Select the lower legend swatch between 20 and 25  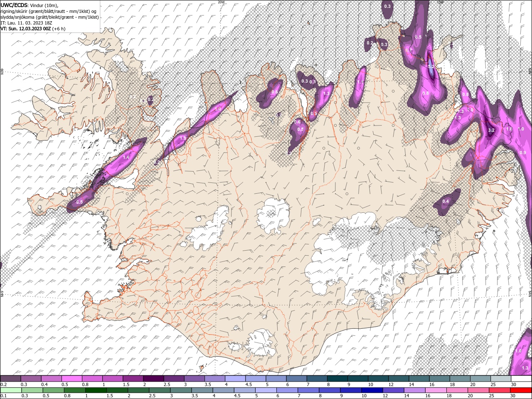point(478,390)
